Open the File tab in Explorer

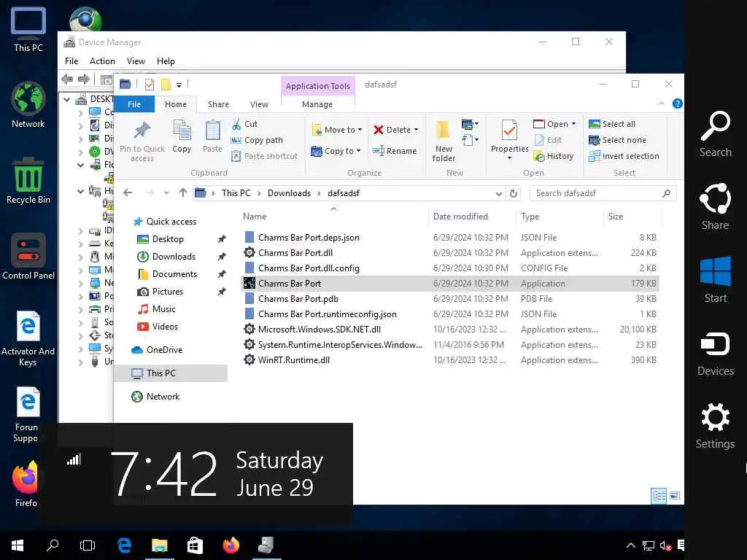point(134,104)
